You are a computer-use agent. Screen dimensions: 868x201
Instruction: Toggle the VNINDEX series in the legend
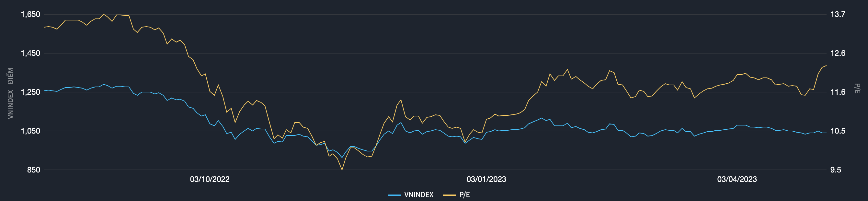tap(418, 195)
